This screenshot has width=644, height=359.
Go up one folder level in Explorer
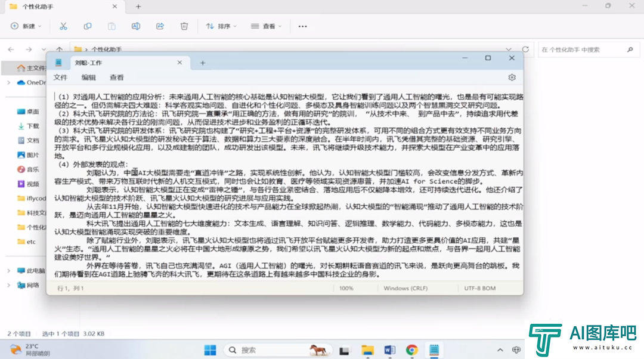(60, 49)
